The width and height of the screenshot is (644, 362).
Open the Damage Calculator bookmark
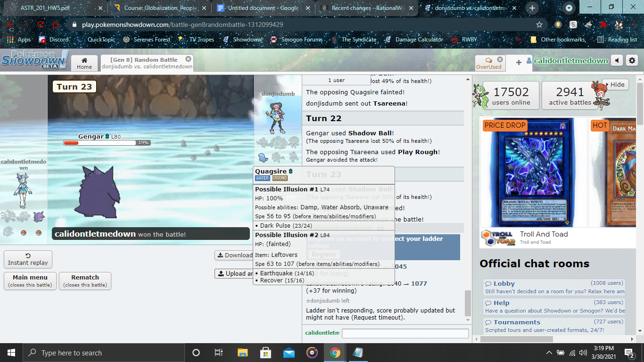pos(414,40)
